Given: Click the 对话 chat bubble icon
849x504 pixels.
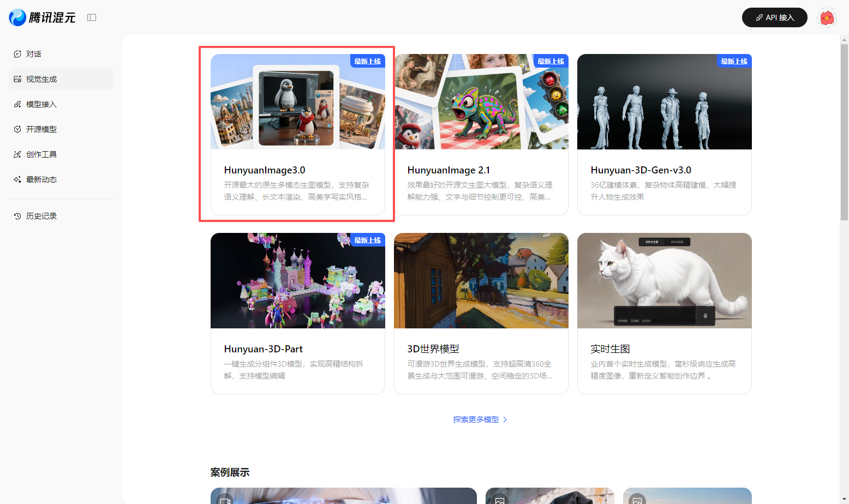Looking at the screenshot, I should click(x=17, y=54).
